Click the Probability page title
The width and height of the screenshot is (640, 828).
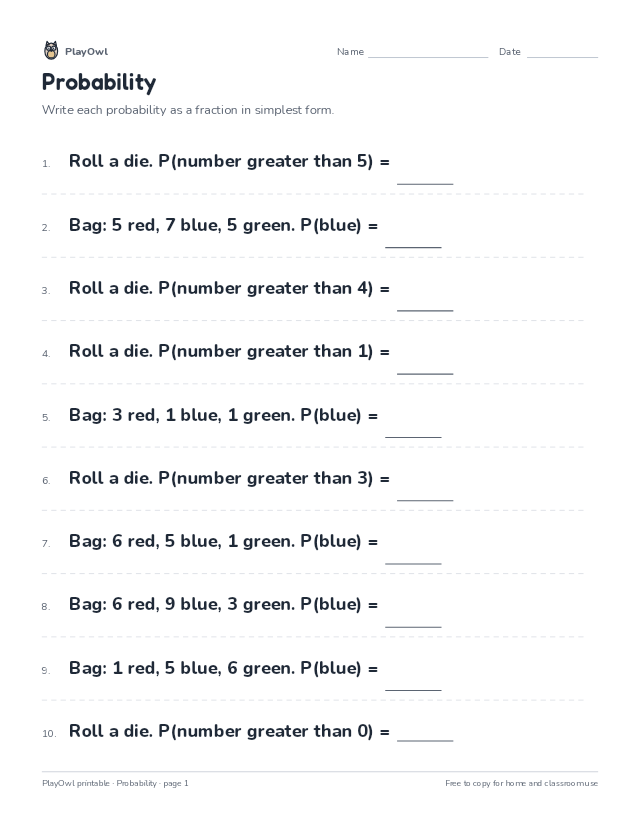click(x=99, y=82)
